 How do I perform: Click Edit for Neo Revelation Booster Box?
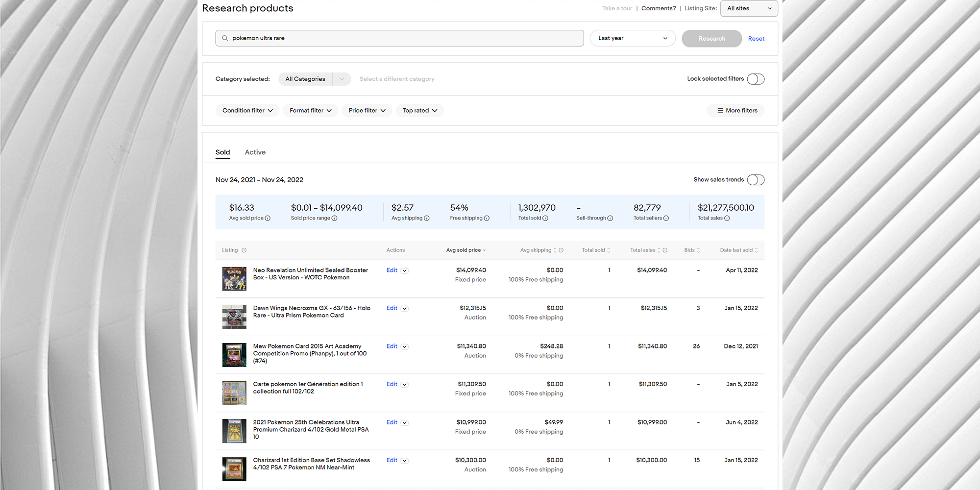click(392, 270)
